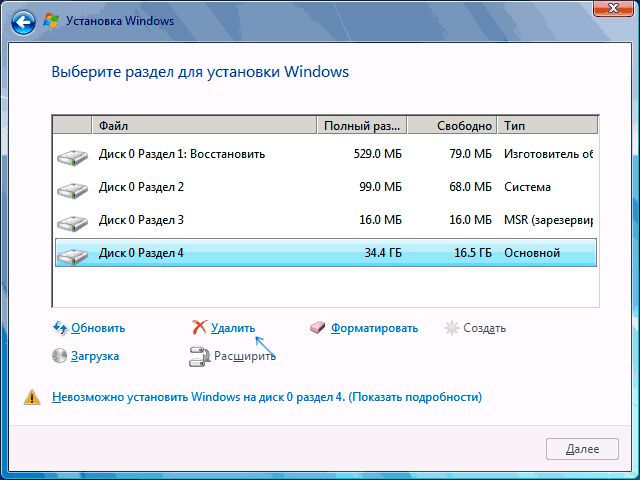Image resolution: width=640 pixels, height=480 pixels.
Task: Click the red X icon beside Удалить
Action: [x=199, y=327]
